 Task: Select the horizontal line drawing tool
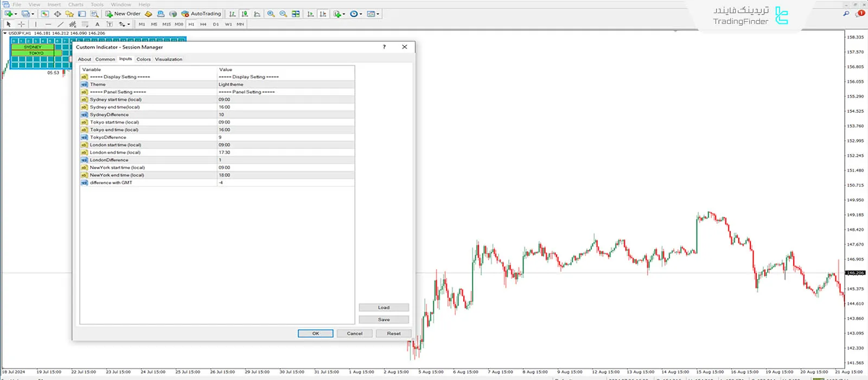click(x=48, y=24)
